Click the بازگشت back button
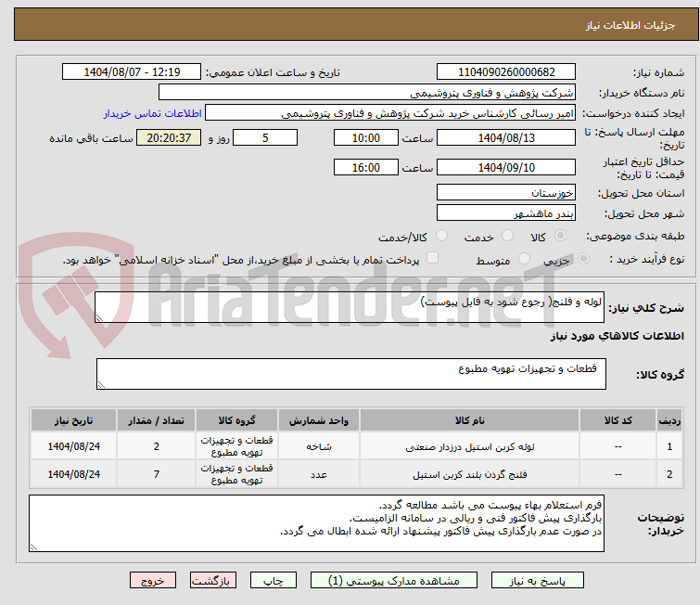The height and width of the screenshot is (605, 700). pos(213,581)
